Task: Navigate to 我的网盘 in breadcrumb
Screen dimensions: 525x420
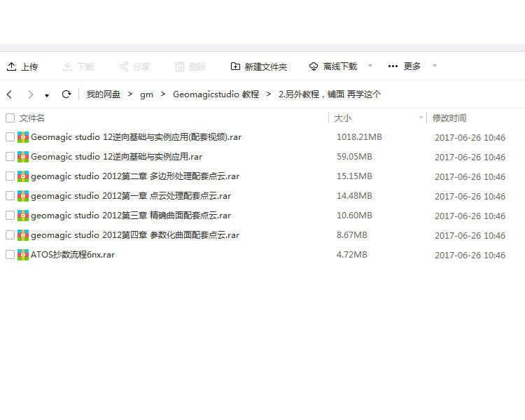Action: 104,94
